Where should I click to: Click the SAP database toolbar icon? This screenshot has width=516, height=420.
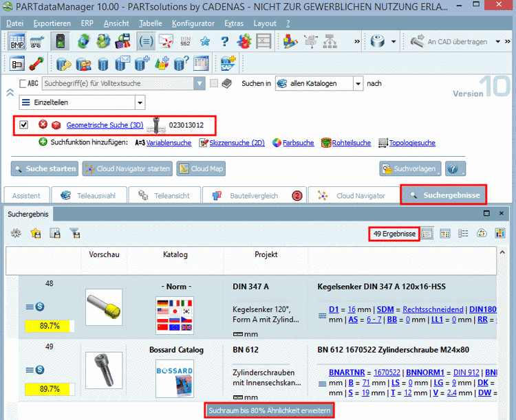(x=228, y=63)
